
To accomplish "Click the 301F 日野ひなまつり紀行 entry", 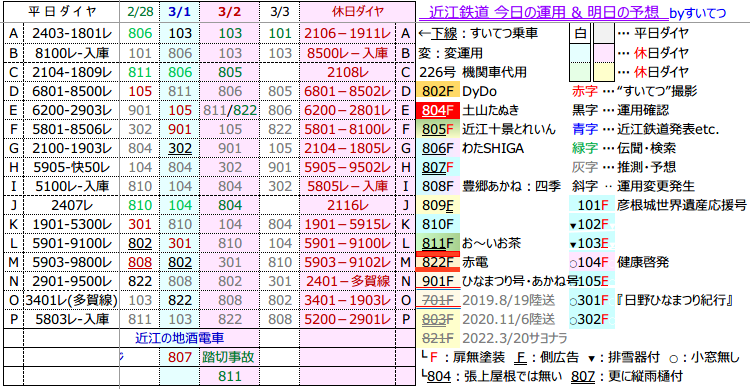I will pos(652,300).
